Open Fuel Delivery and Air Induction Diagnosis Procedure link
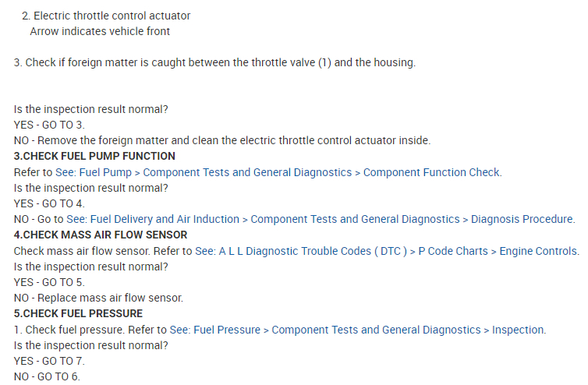The image size is (588, 385). click(x=321, y=219)
